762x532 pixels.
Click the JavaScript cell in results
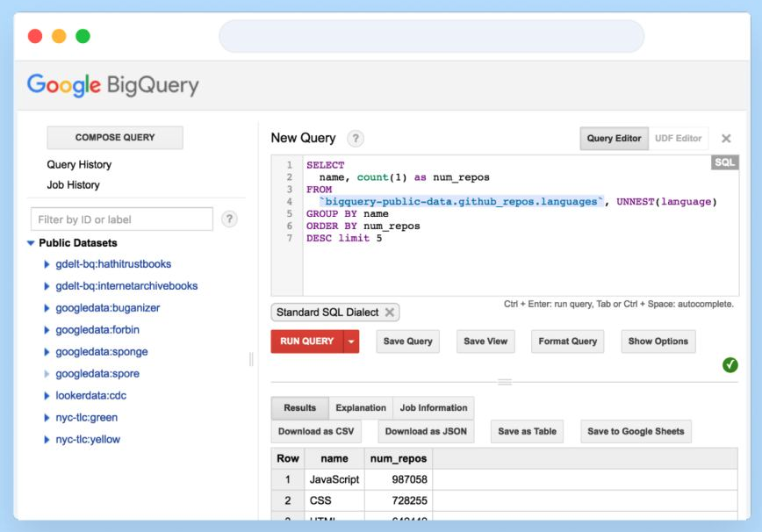click(334, 479)
